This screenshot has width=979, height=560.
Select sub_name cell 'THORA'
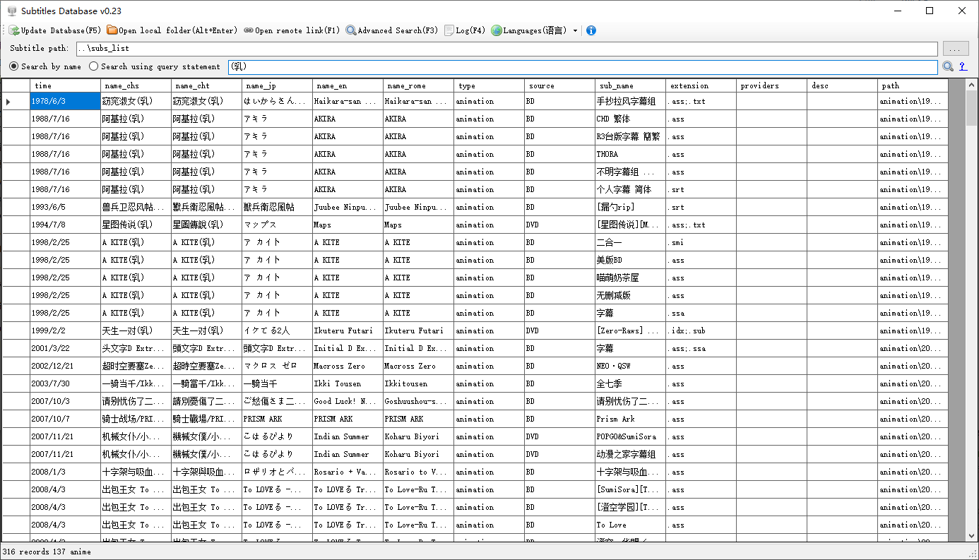[x=630, y=154]
